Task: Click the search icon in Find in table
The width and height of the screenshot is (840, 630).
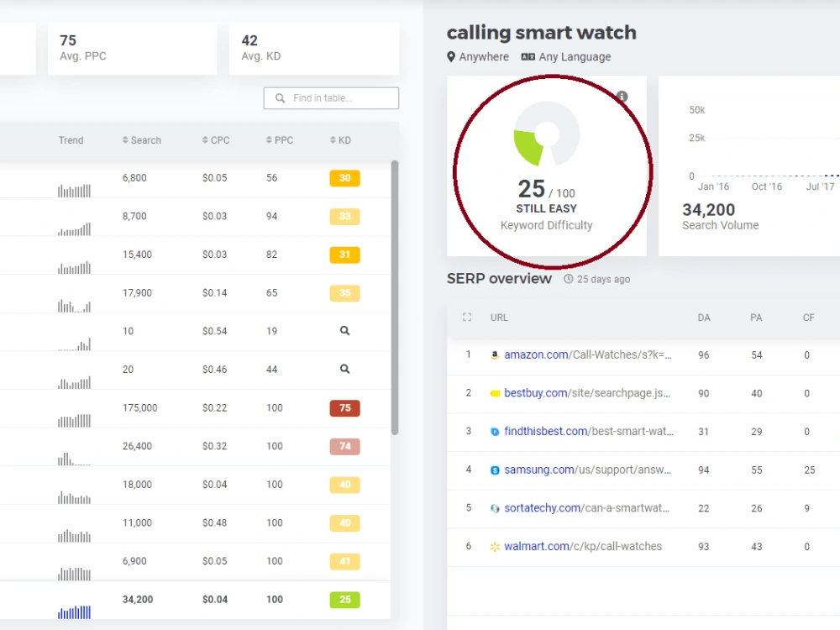Action: pos(280,98)
